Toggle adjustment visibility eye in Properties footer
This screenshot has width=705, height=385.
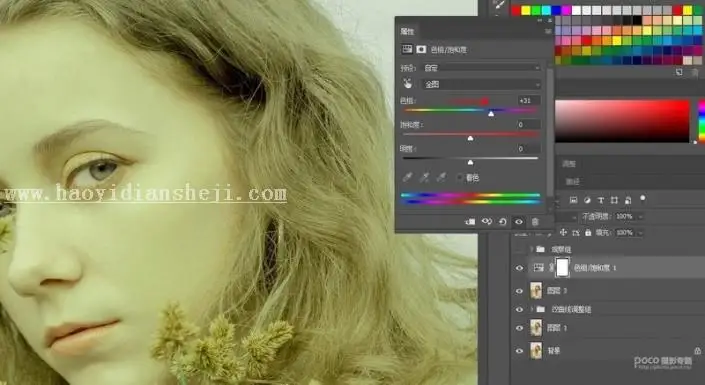tap(519, 222)
